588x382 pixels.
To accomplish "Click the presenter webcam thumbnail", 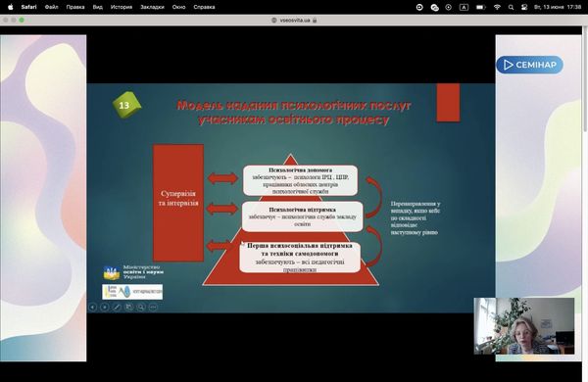I will pyautogui.click(x=524, y=326).
